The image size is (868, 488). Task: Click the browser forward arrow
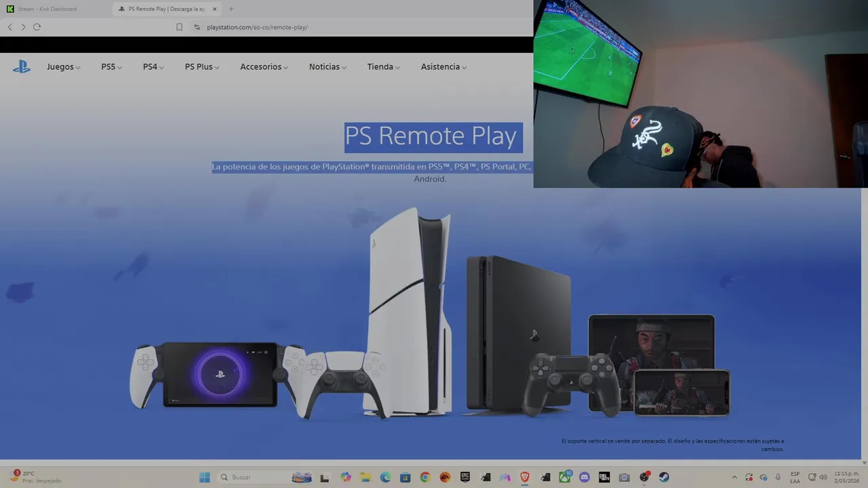(23, 27)
